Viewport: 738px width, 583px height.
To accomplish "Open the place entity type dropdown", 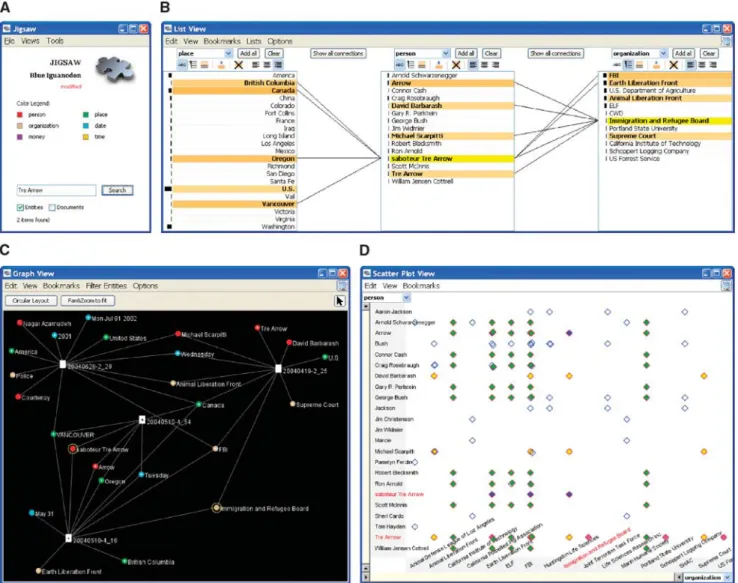I will pos(228,53).
